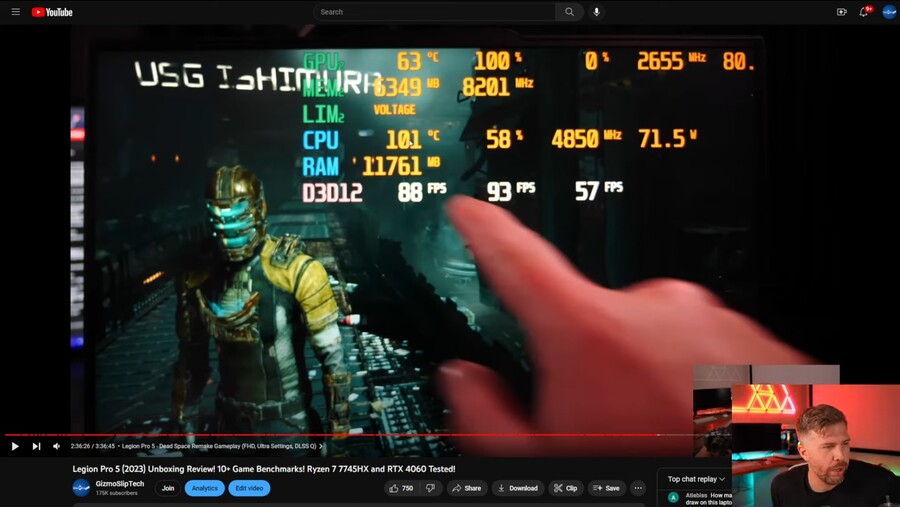Open GizmoSlipTech channel avatar
Viewport: 900px width, 507px height.
[81, 488]
